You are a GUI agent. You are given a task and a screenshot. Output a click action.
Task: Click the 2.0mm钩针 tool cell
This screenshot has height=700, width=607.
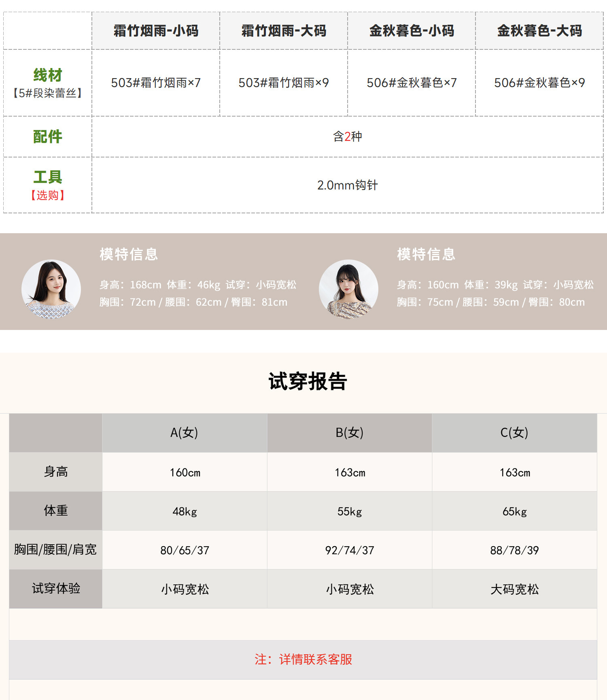pos(347,185)
